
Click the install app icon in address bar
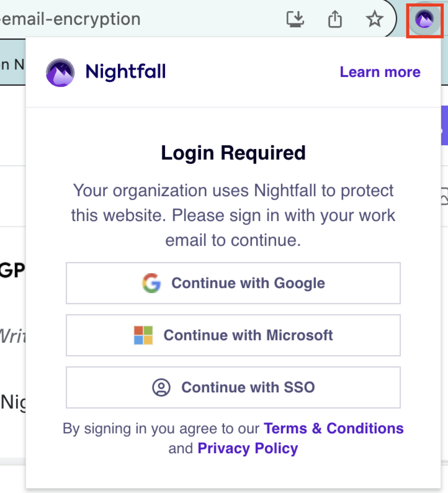pyautogui.click(x=295, y=19)
